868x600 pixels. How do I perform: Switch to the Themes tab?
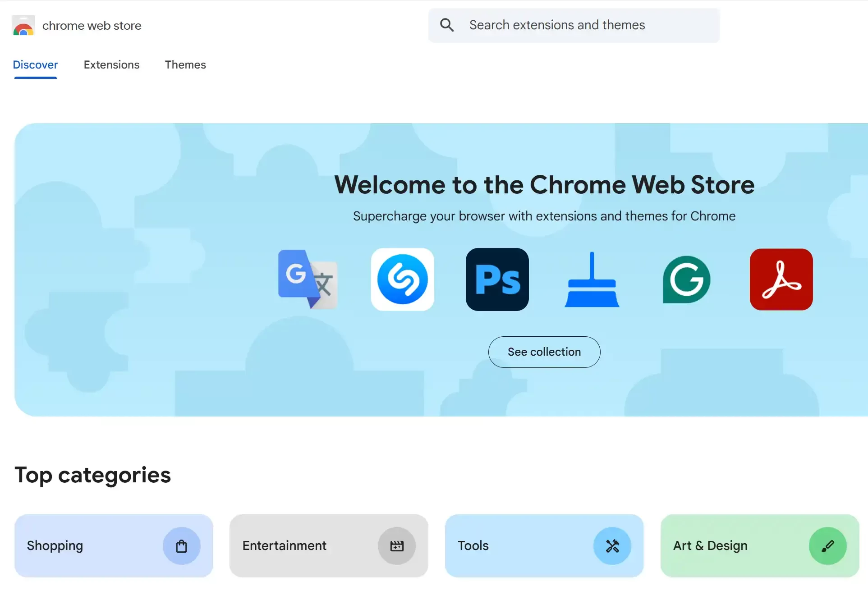click(x=185, y=65)
